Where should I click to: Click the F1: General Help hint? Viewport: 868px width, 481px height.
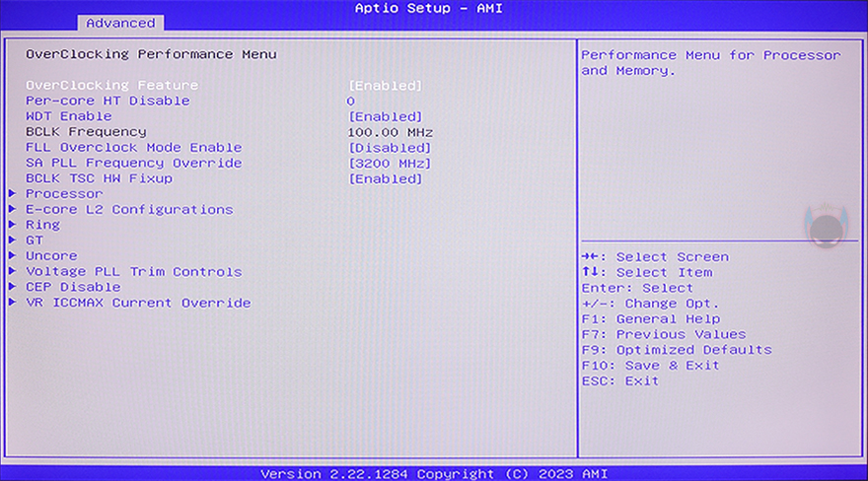point(651,319)
